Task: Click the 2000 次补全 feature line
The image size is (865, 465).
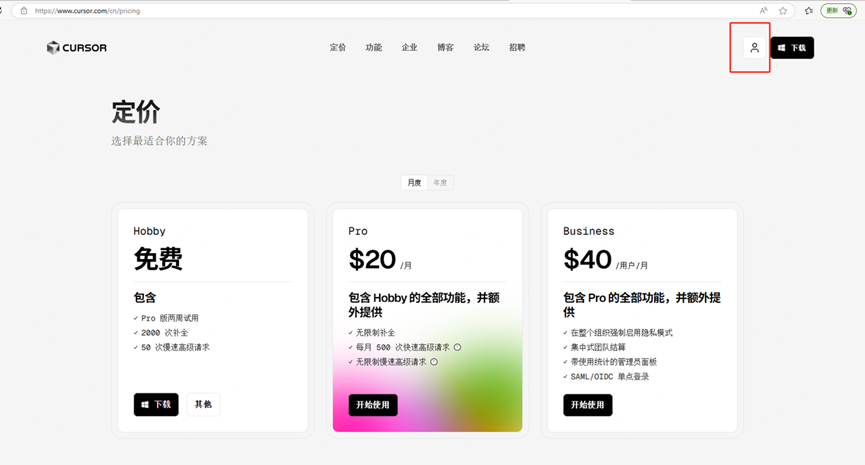Action: point(161,333)
